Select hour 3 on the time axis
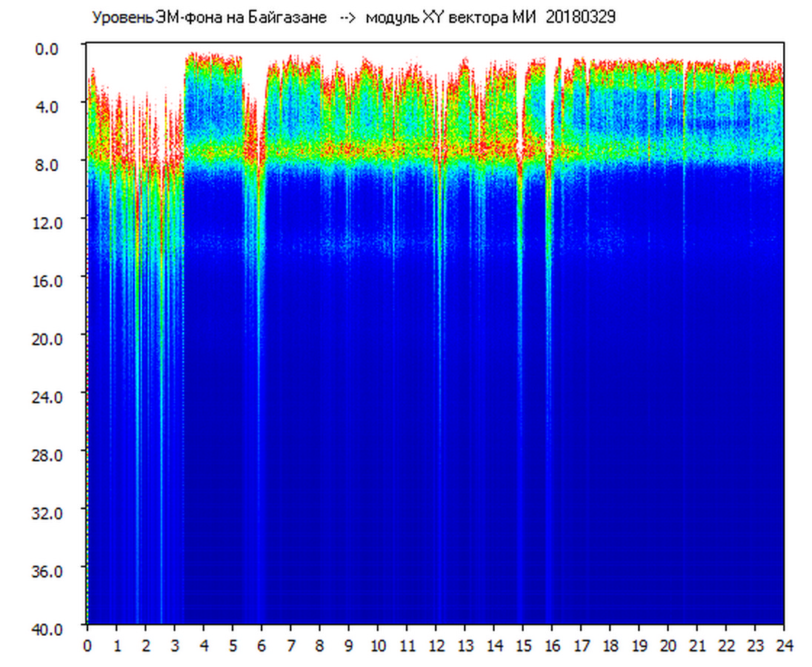Screen dimensions: 812x667 (174, 646)
